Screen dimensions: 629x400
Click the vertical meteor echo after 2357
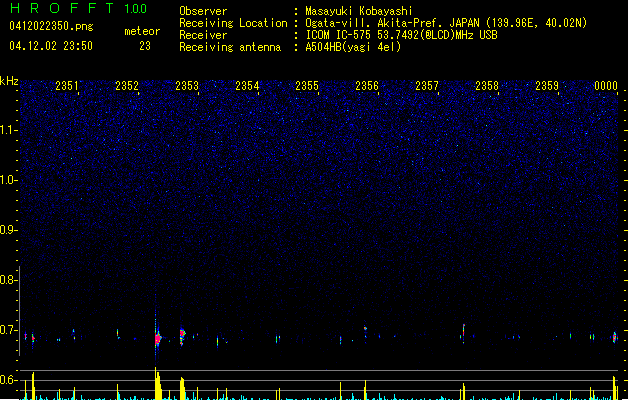[463, 333]
